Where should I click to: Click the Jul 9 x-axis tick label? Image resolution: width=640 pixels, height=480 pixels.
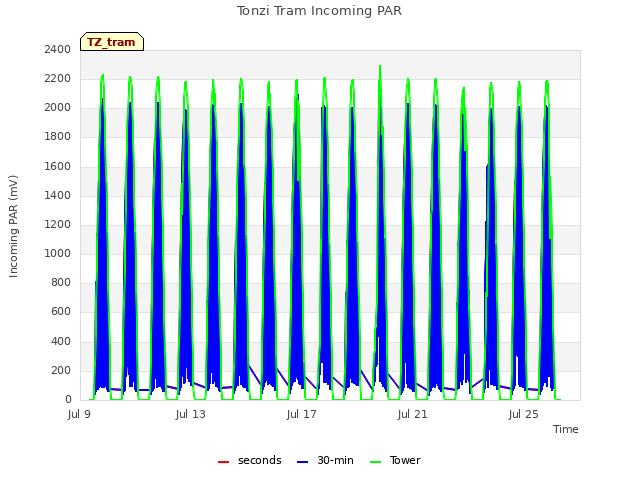tap(79, 415)
